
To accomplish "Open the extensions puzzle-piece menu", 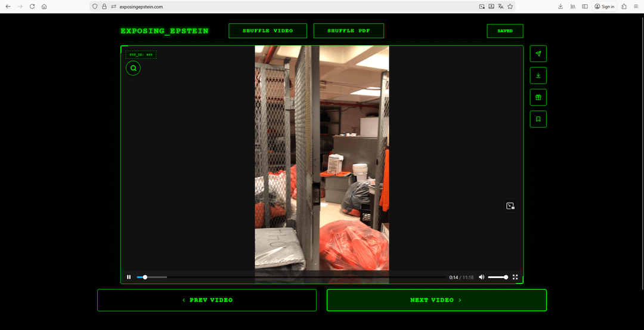I will coord(624,7).
